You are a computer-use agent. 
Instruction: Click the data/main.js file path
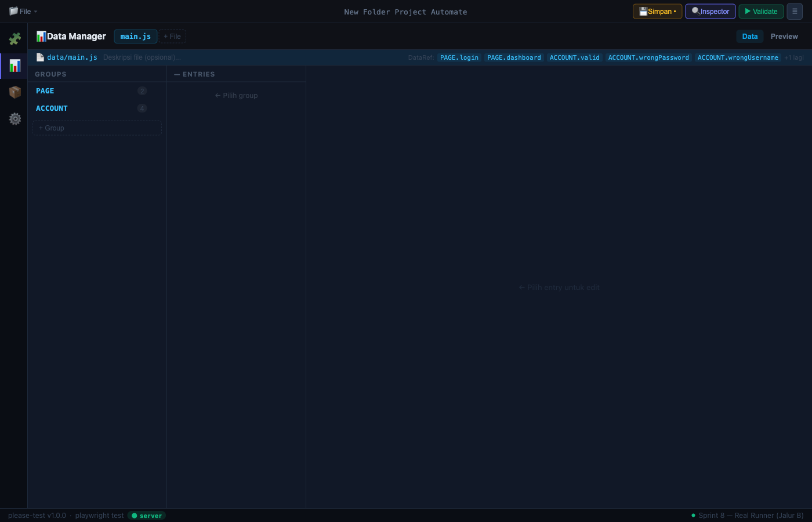[x=72, y=57]
